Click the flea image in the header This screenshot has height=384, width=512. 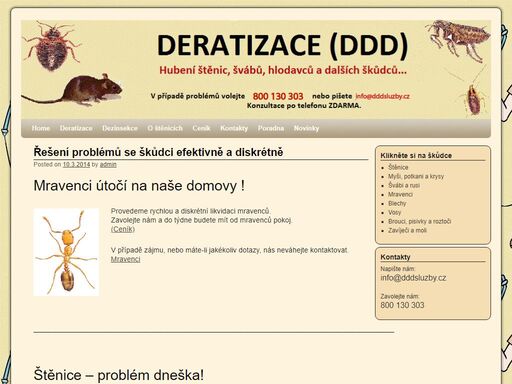(458, 40)
